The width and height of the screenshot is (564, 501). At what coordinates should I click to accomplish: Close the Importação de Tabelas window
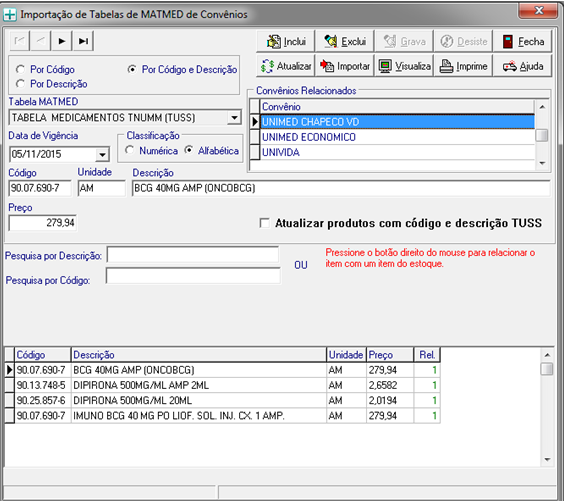[x=538, y=11]
